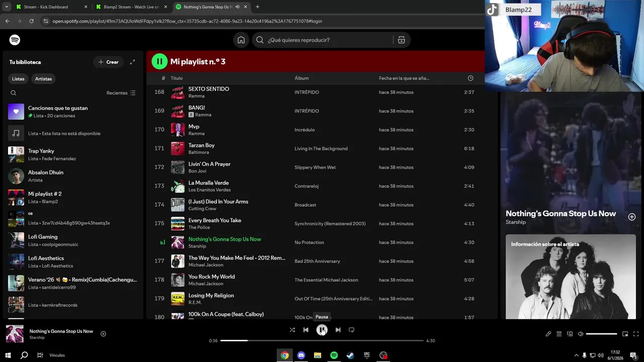This screenshot has height=362, width=644.
Task: Open the Spotify logo home link
Action: 15,40
